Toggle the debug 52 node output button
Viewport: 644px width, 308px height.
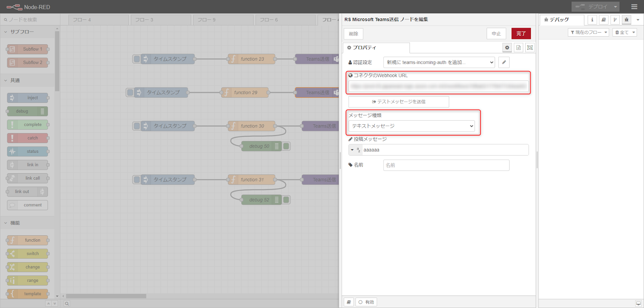[286, 200]
